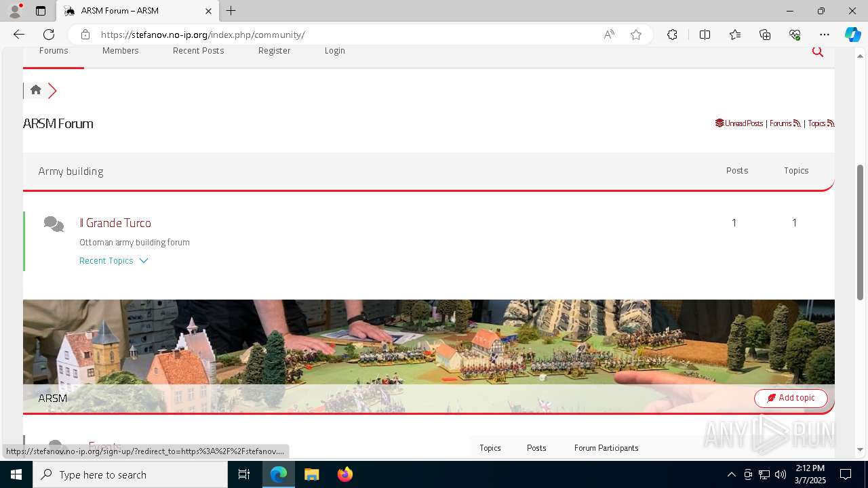Click the Windows taskbar search box
Viewport: 868px width, 488px height.
coord(130,474)
